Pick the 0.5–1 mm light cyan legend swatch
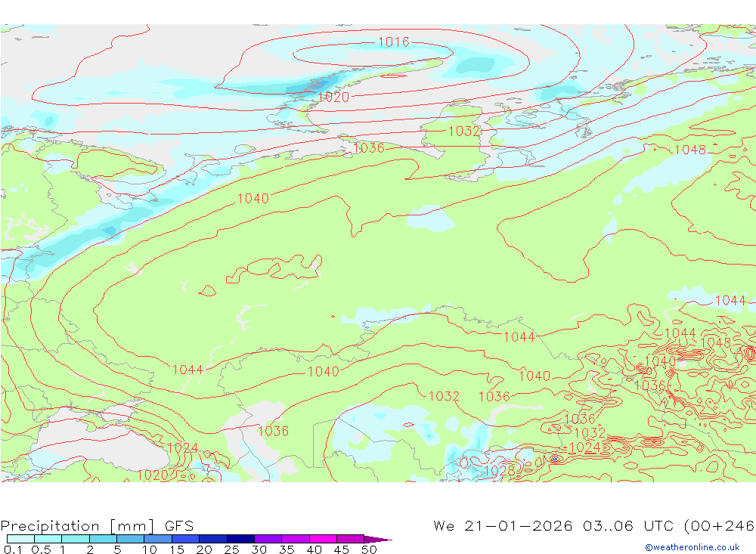 [48, 539]
